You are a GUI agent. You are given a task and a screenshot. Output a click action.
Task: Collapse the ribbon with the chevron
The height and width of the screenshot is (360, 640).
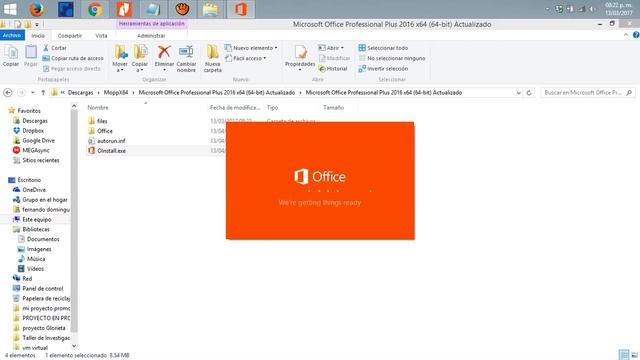tap(626, 36)
